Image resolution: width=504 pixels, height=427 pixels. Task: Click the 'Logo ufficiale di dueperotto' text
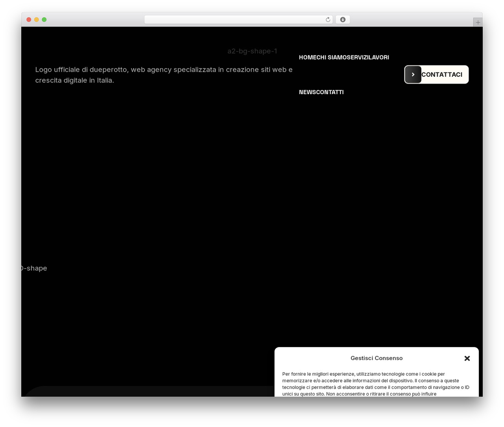164,75
